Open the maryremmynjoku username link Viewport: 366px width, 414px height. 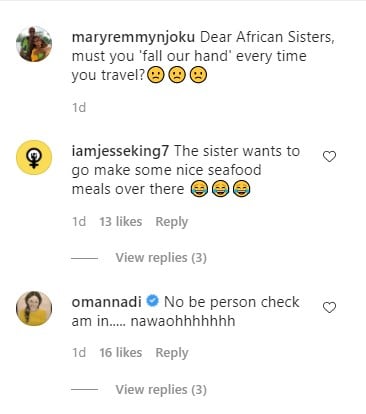[x=133, y=37]
